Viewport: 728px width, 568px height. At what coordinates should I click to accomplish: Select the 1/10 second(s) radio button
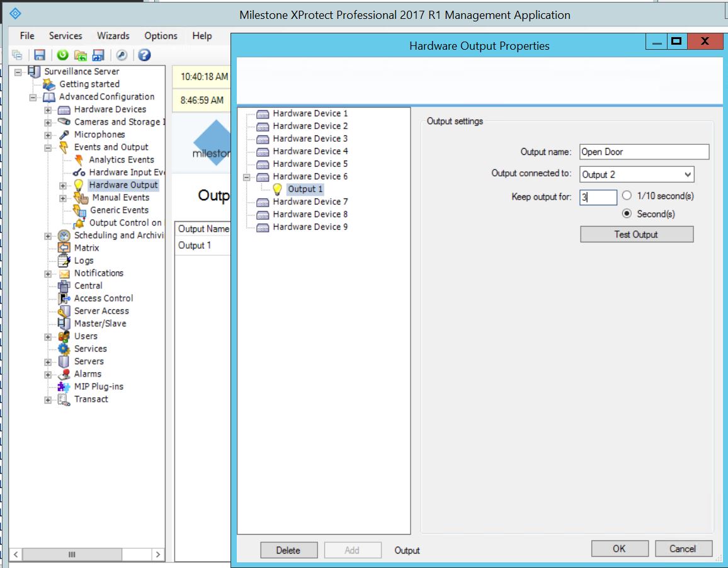627,196
